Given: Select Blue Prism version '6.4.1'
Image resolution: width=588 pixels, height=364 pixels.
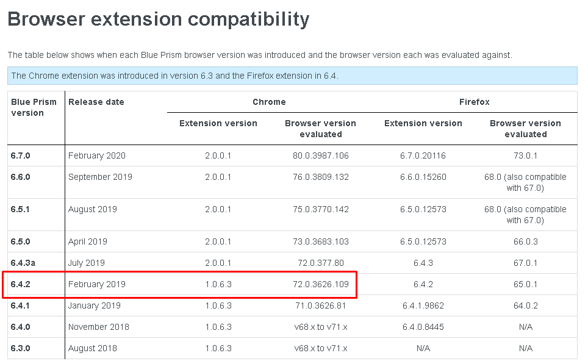Looking at the screenshot, I should tap(20, 305).
